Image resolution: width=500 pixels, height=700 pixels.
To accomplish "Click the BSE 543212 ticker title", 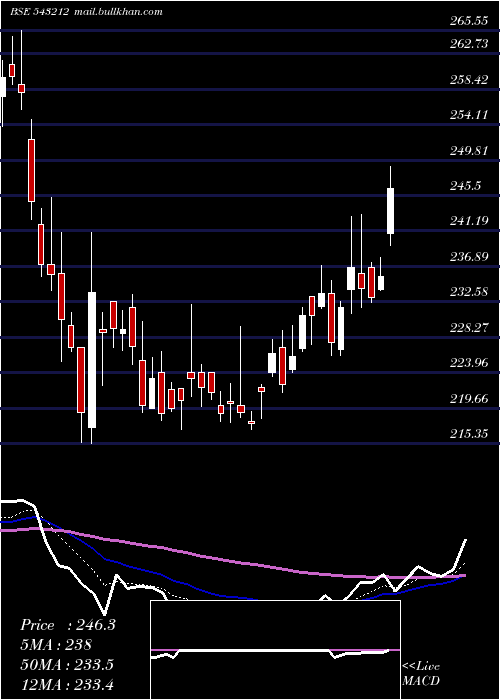I will (39, 12).
